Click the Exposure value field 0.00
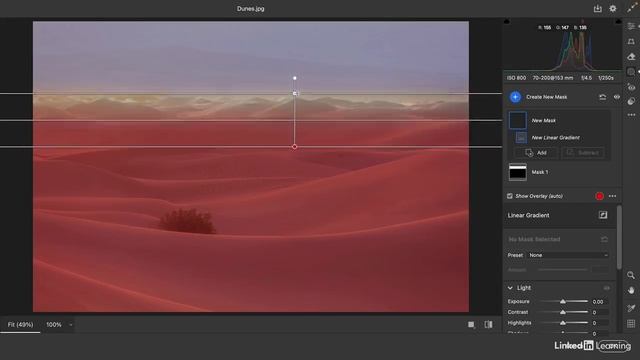Image resolution: width=640 pixels, height=360 pixels. 600,302
